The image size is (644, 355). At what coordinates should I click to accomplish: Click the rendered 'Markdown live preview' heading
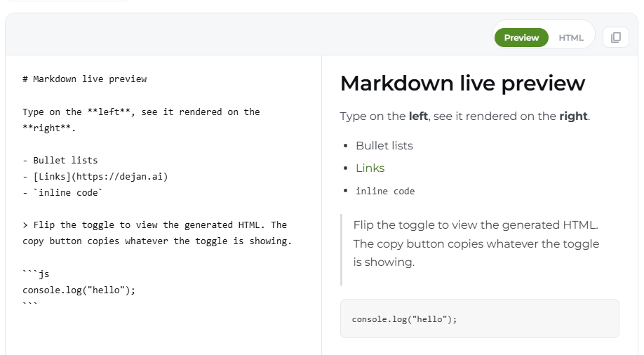coord(462,83)
